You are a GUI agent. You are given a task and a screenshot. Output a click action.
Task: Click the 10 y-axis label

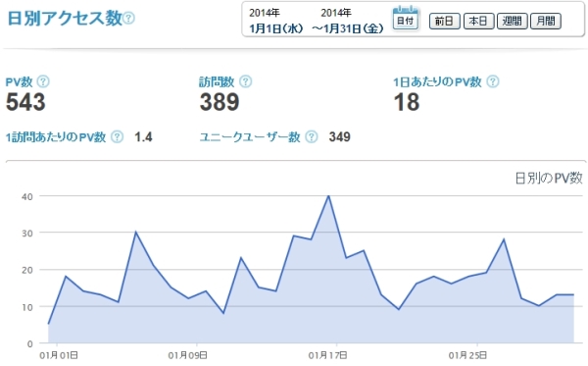click(27, 307)
